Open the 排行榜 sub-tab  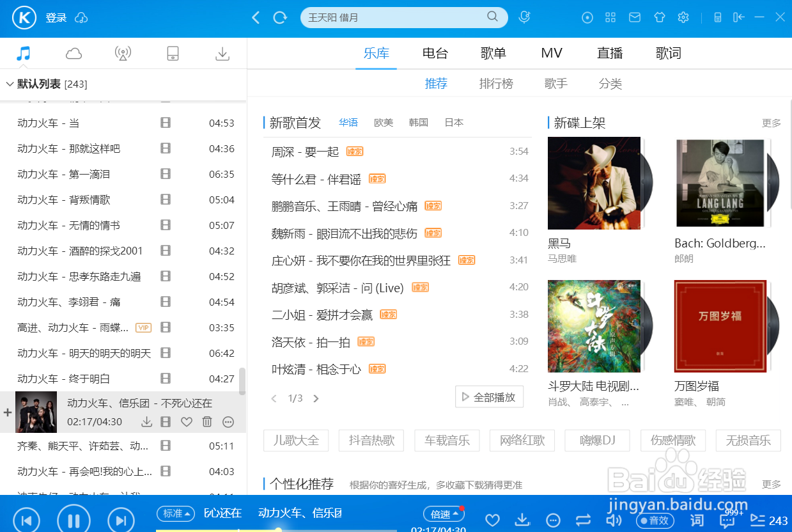tap(496, 84)
